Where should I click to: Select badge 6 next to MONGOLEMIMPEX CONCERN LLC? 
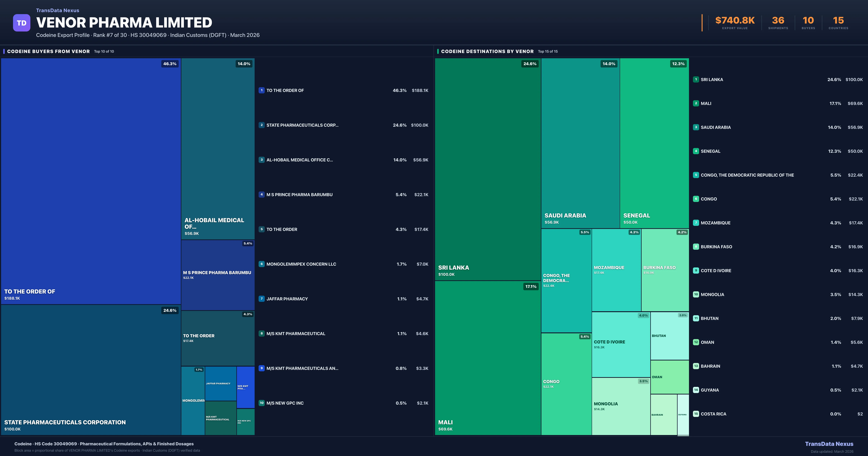262,264
